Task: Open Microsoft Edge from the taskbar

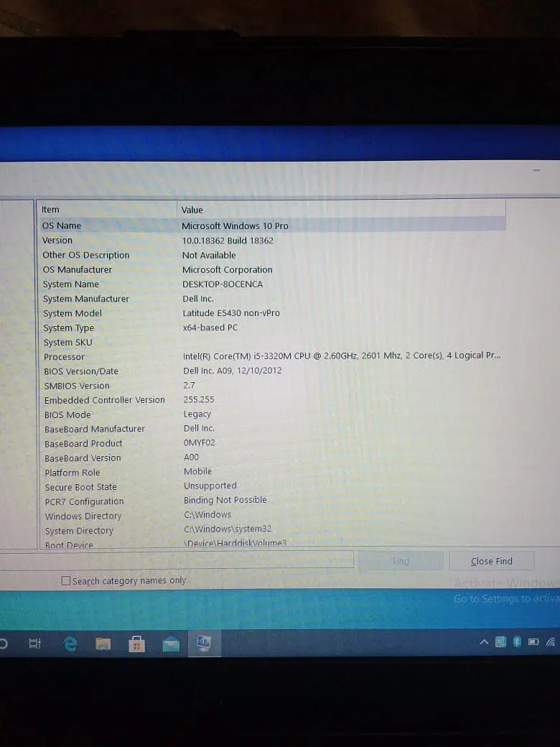Action: pyautogui.click(x=70, y=644)
